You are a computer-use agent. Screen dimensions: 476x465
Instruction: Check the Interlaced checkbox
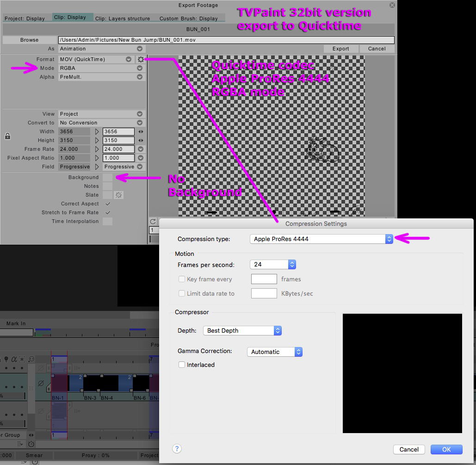point(181,365)
